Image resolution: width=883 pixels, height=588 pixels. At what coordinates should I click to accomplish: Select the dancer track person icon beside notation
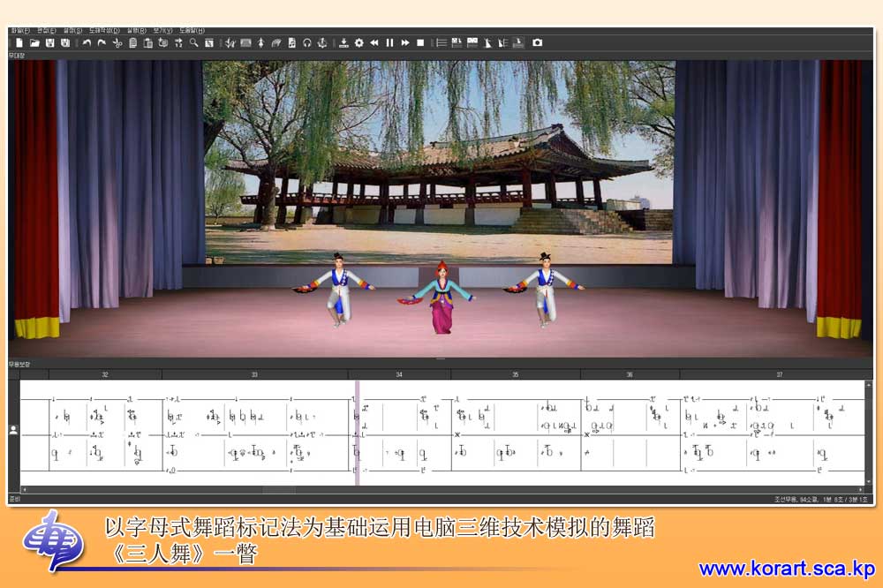(13, 430)
